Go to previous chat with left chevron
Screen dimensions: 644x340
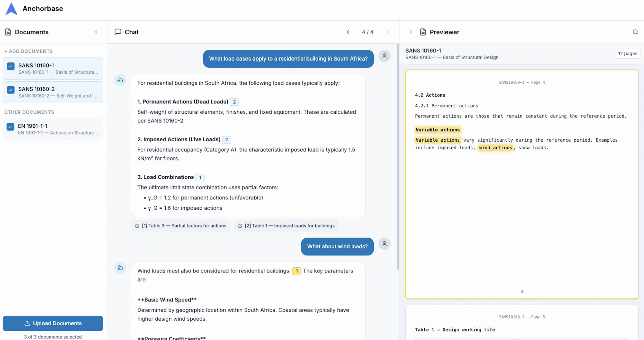click(x=348, y=32)
